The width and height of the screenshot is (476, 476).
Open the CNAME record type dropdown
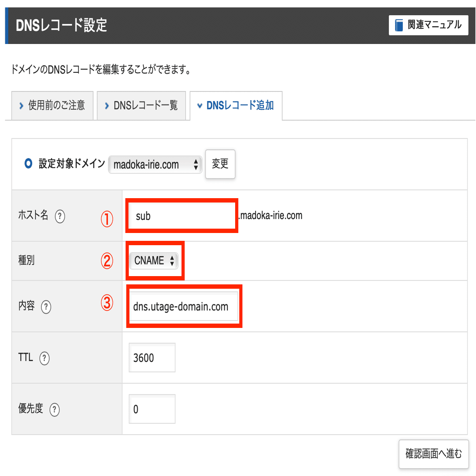point(154,260)
